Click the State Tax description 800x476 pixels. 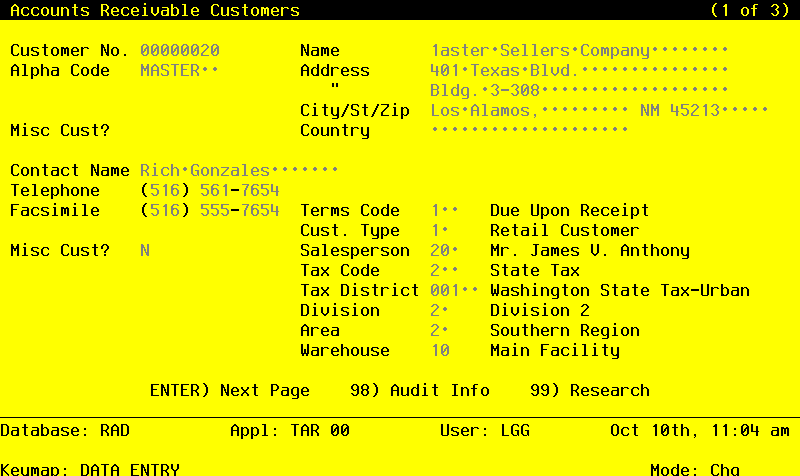[535, 270]
